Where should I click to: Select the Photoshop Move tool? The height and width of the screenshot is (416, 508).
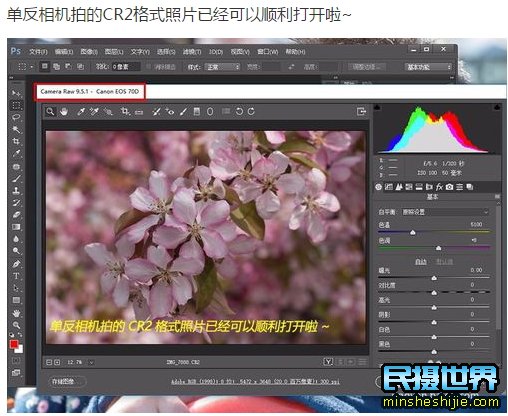[16, 93]
